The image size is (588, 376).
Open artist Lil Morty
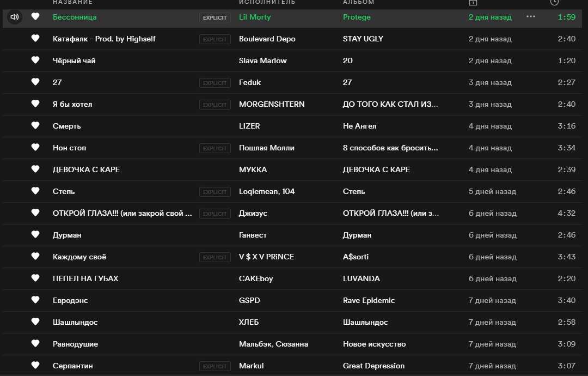point(255,17)
